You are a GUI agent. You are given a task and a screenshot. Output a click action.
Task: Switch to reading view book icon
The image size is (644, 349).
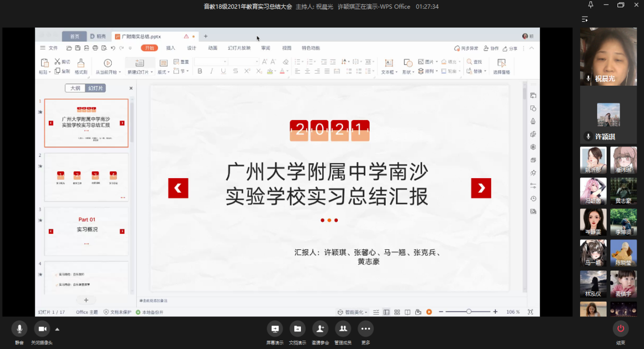[x=408, y=312]
